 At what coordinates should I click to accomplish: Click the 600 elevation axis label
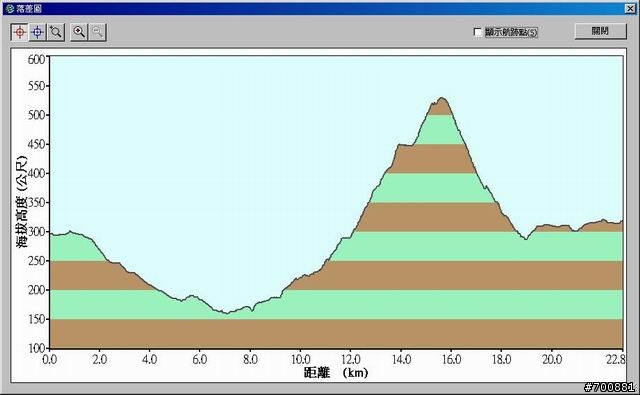(36, 60)
